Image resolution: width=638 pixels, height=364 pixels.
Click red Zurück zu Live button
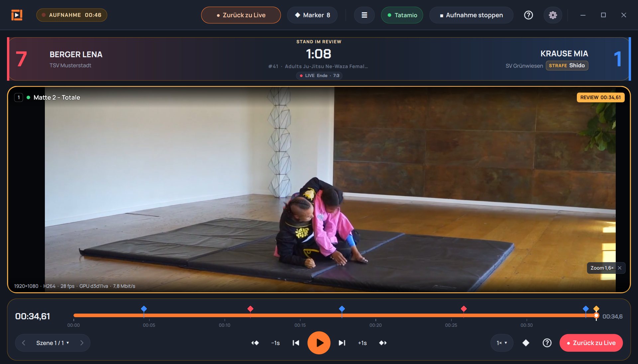(591, 343)
